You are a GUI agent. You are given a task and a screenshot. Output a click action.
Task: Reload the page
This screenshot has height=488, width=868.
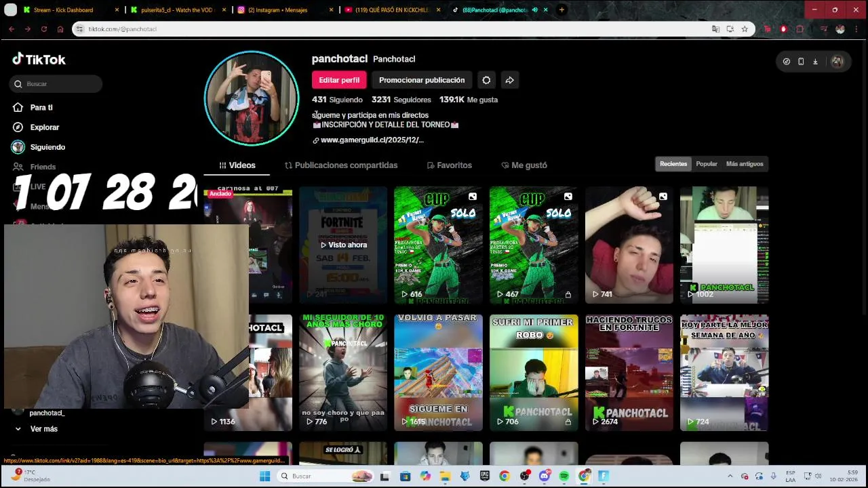point(44,29)
